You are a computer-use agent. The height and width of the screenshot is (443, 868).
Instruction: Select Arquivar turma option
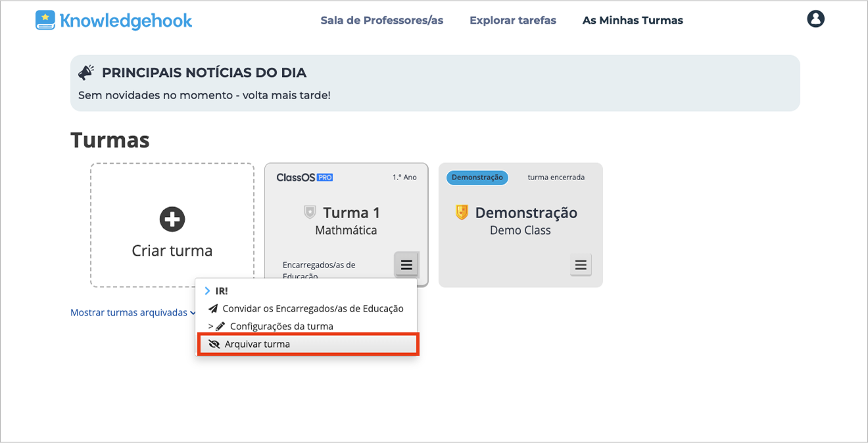pos(308,344)
